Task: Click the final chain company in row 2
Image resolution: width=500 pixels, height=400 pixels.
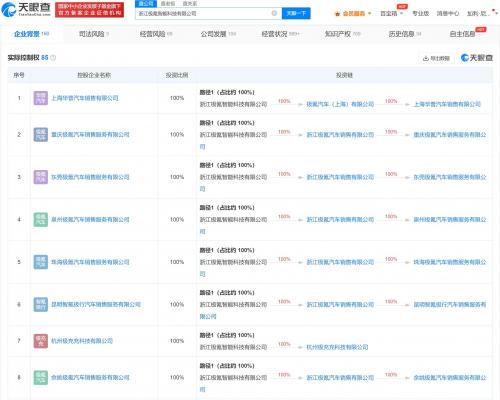Action: [450, 135]
